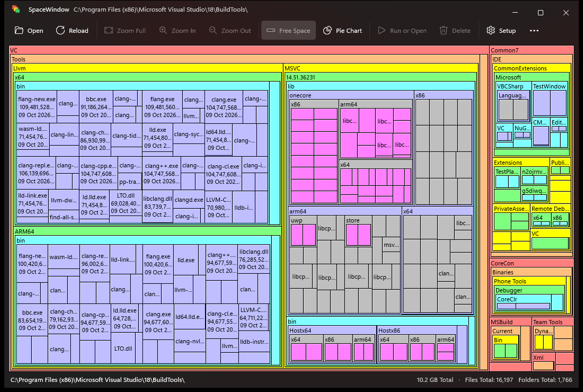Click the Zoom Full toolbar icon
Screen dimensions: 583x392
pos(109,31)
